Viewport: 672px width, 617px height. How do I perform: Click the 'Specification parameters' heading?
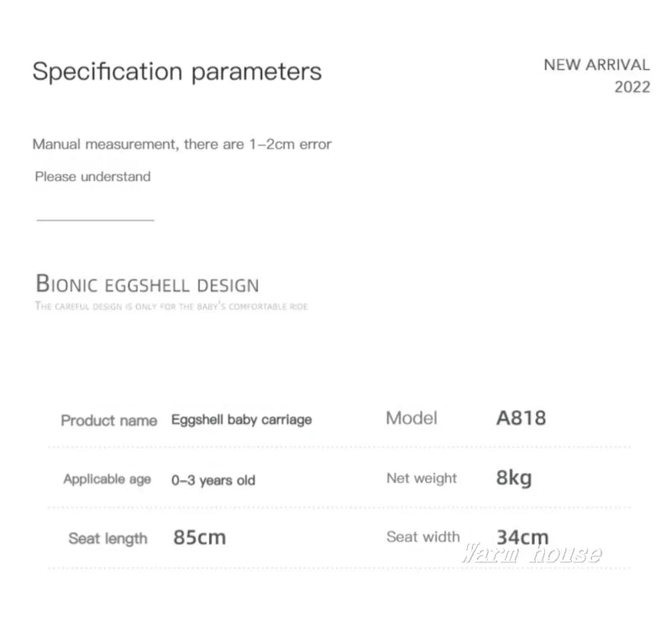176,71
